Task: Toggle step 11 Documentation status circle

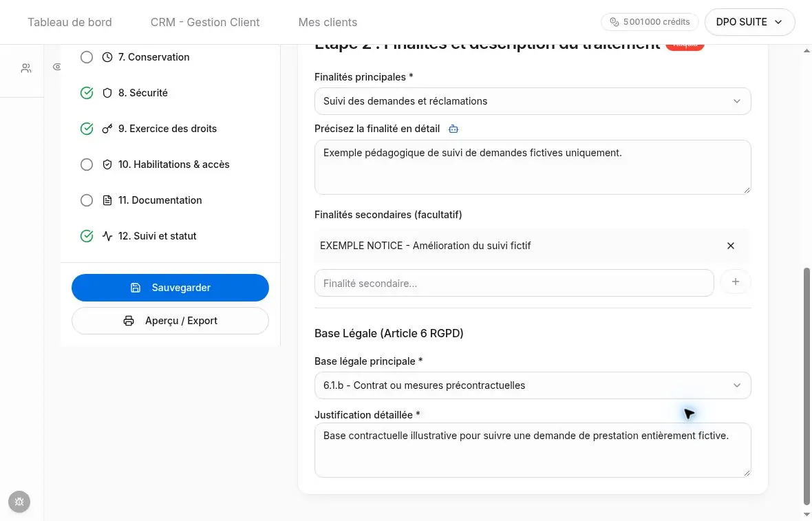Action: click(x=87, y=200)
